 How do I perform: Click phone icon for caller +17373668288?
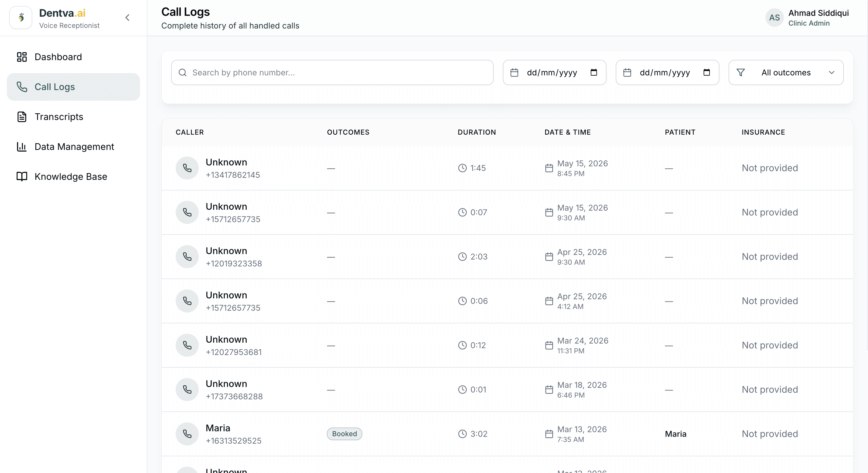coord(187,390)
